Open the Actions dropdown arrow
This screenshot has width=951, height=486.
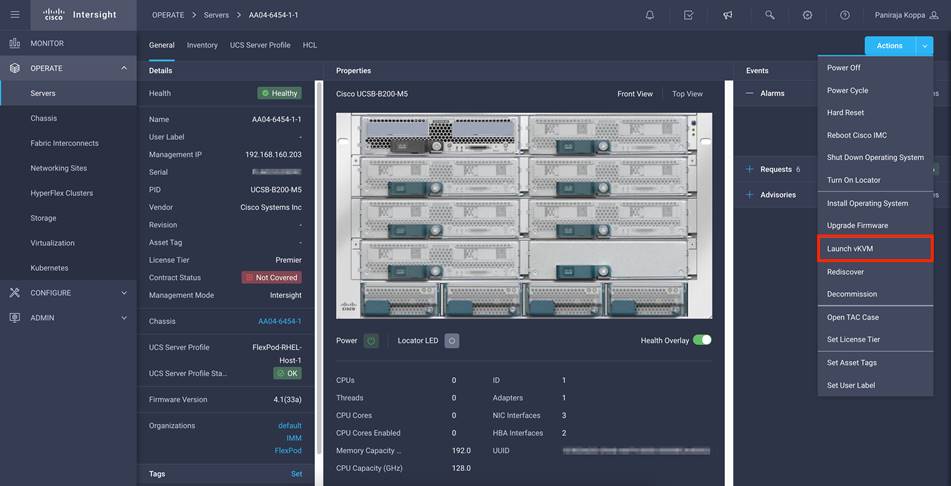click(924, 46)
